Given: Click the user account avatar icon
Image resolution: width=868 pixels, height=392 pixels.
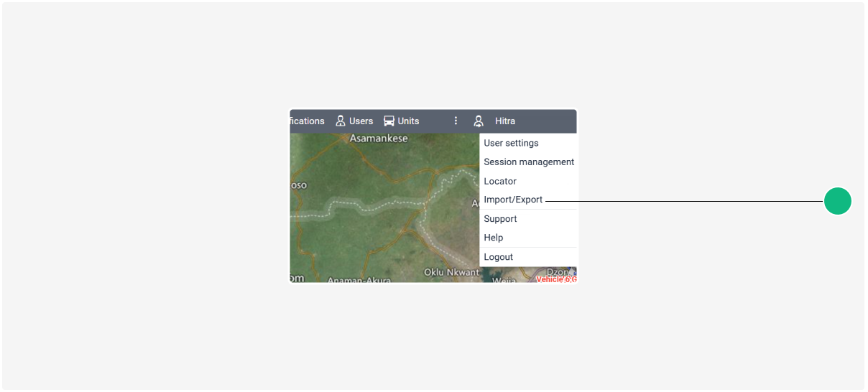Looking at the screenshot, I should [479, 121].
